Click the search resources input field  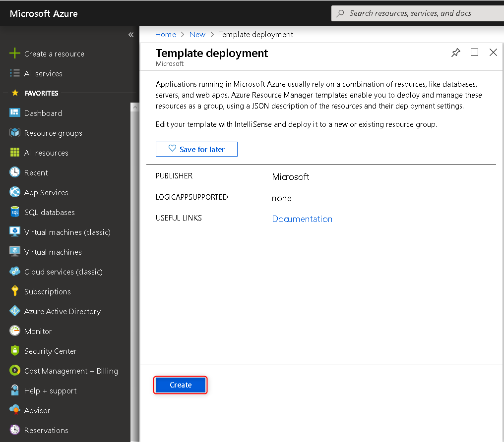click(422, 13)
